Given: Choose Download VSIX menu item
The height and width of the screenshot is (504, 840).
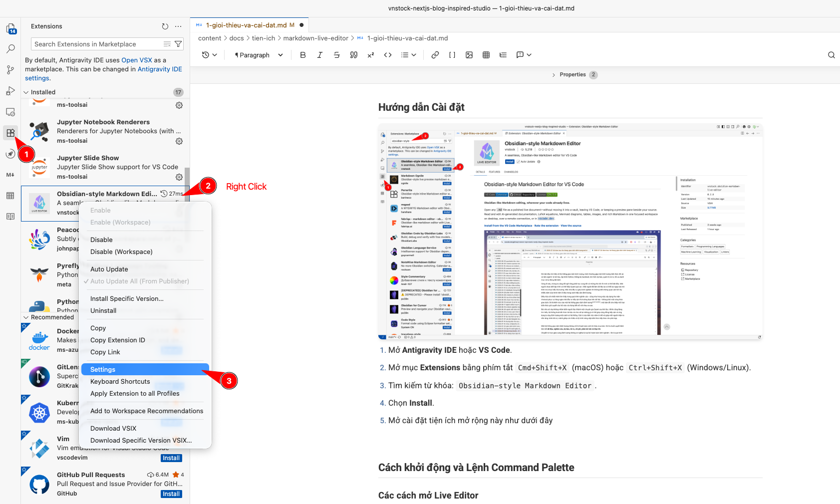Looking at the screenshot, I should pyautogui.click(x=113, y=429).
